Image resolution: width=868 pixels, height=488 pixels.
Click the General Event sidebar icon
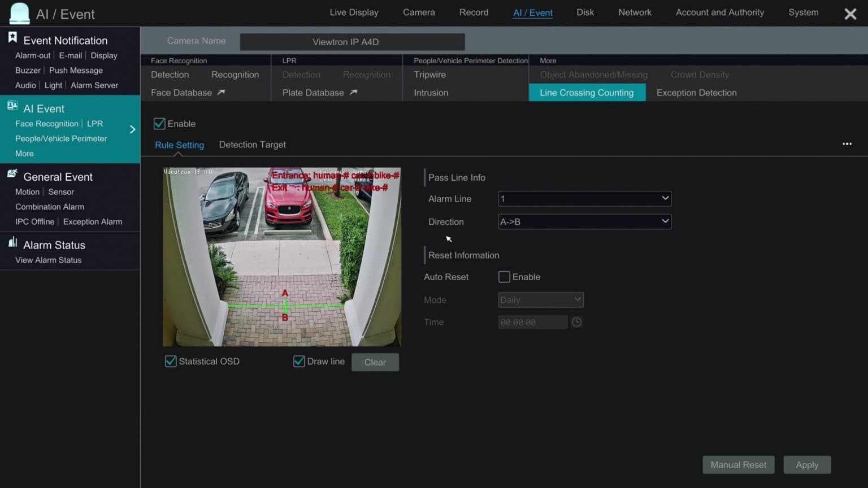tap(12, 173)
